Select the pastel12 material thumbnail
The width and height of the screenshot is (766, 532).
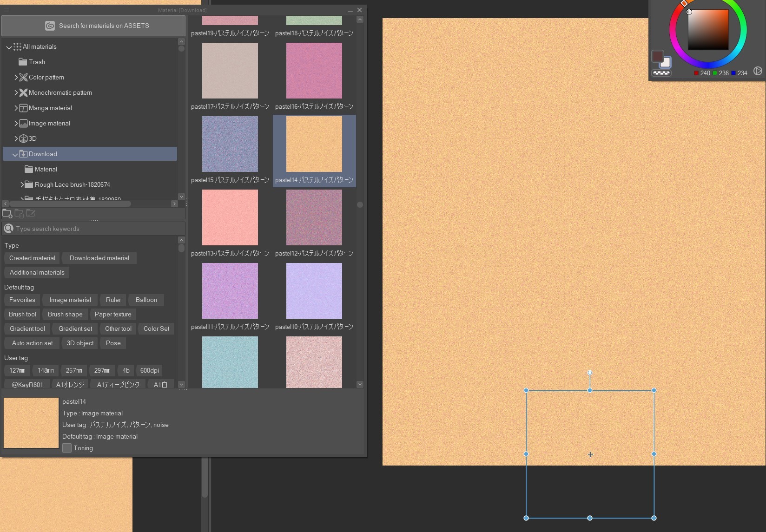coord(314,217)
